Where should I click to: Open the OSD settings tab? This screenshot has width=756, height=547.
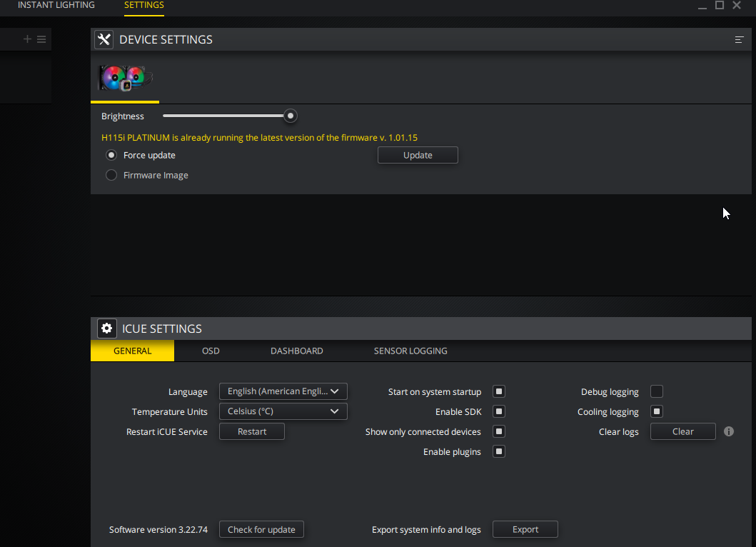point(211,351)
